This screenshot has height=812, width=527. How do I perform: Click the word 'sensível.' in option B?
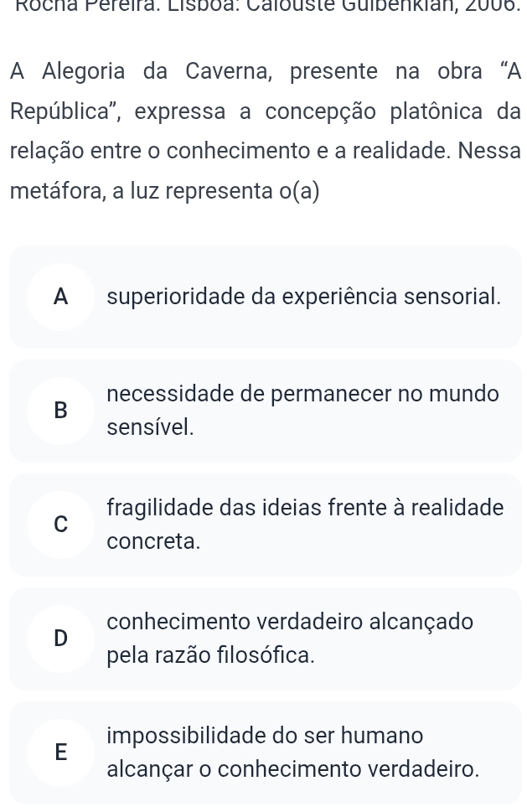coord(151,427)
